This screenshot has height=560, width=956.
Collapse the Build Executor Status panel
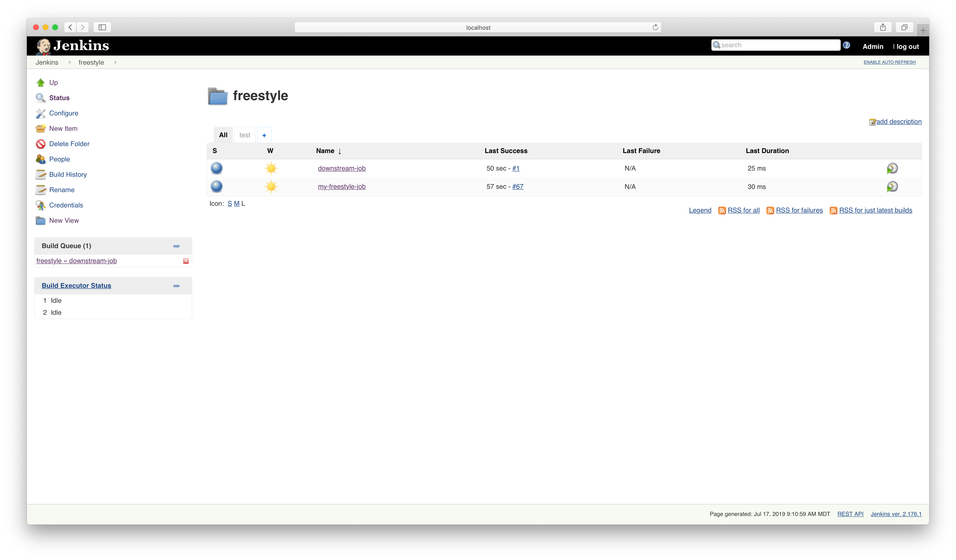tap(176, 286)
